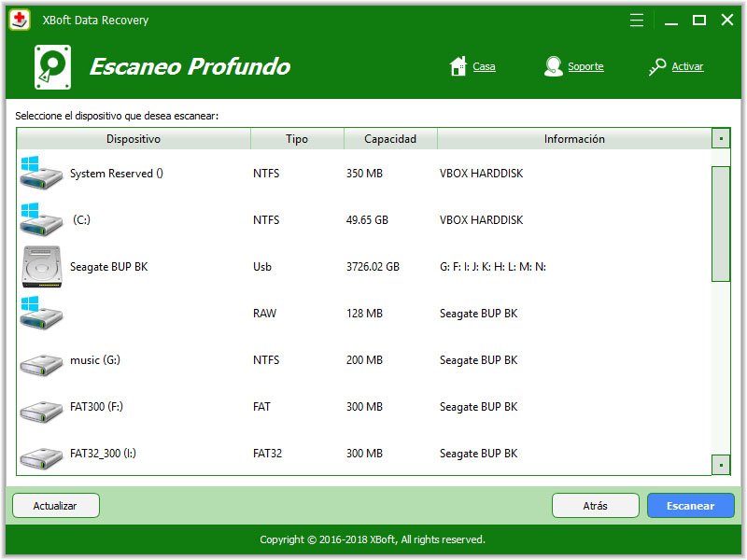This screenshot has height=560, width=747.
Task: Click the device list vertical scrollbar thumb
Action: click(721, 224)
